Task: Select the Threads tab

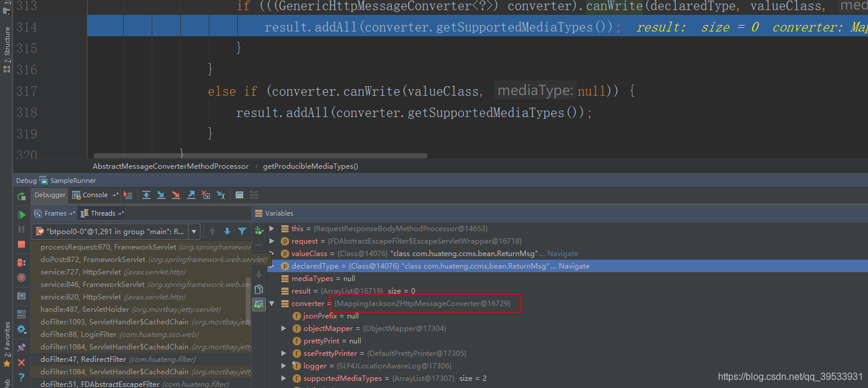Action: point(102,213)
